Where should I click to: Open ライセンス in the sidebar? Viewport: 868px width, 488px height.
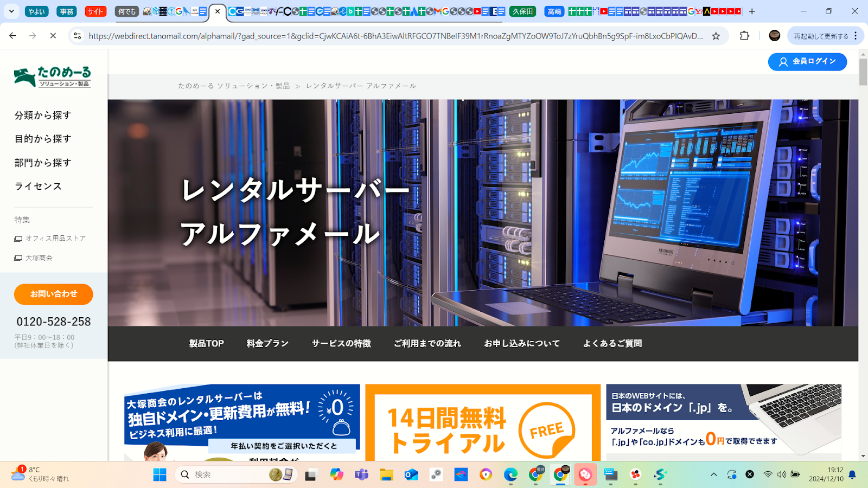(x=38, y=187)
